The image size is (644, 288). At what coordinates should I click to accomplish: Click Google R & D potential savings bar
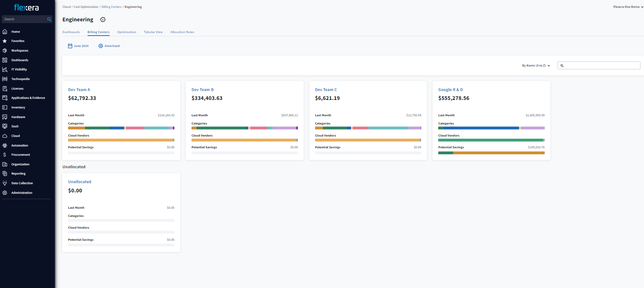pyautogui.click(x=491, y=153)
